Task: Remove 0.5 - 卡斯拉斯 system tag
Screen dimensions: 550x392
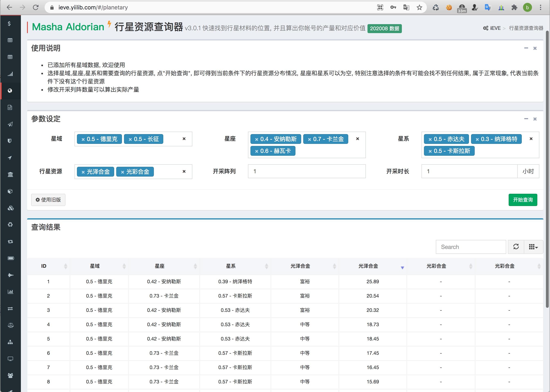Action: [430, 151]
